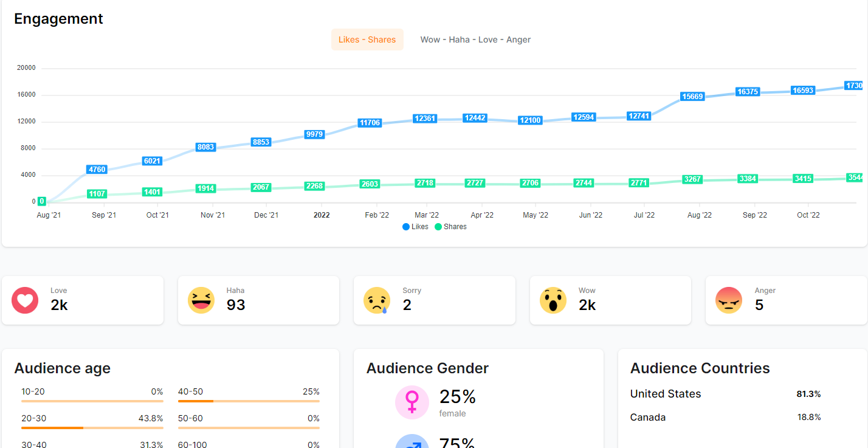Click the Wow surprised emoji icon
The image size is (868, 448).
[x=553, y=300]
